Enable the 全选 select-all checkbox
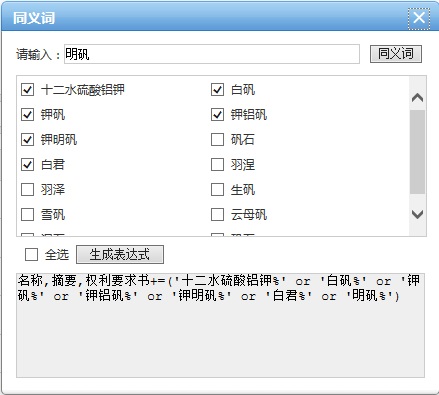The width and height of the screenshot is (439, 395). tap(31, 255)
